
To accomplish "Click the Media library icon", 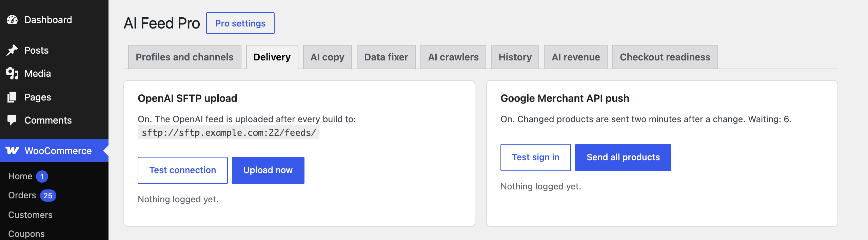I will click(12, 73).
